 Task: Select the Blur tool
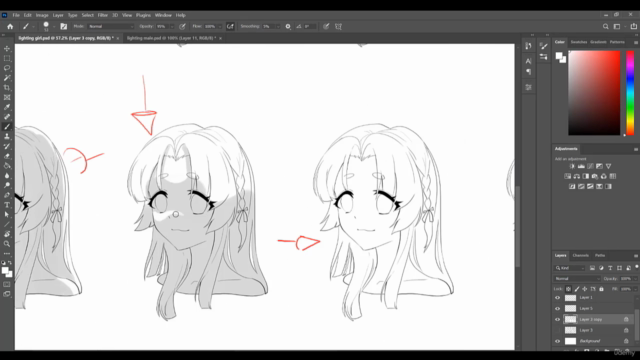pos(7,176)
